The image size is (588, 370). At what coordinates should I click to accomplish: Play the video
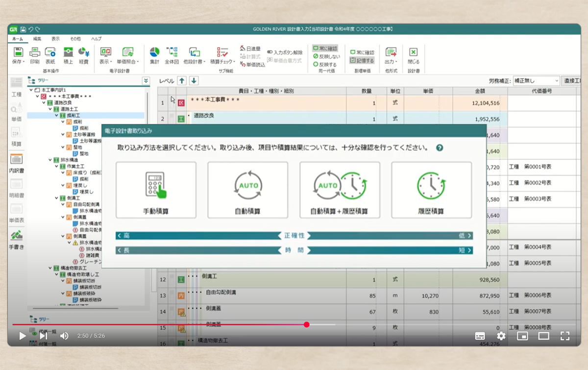22,336
